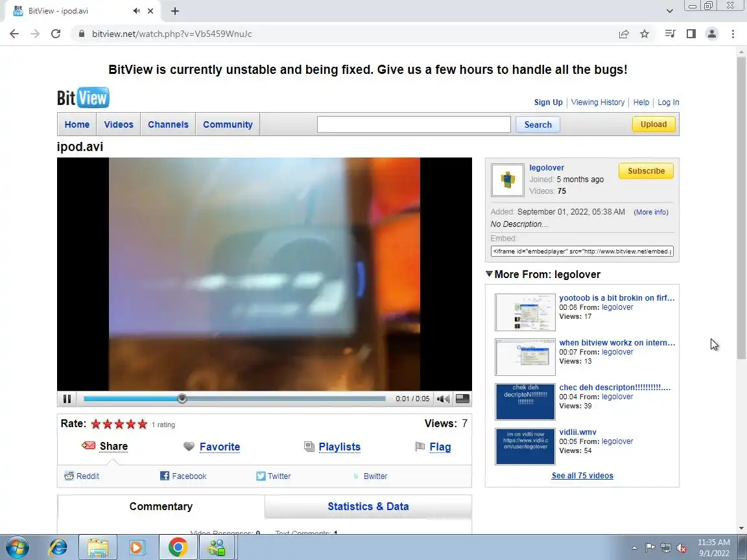747x560 pixels.
Task: Click the Favorite heart icon
Action: [x=189, y=446]
